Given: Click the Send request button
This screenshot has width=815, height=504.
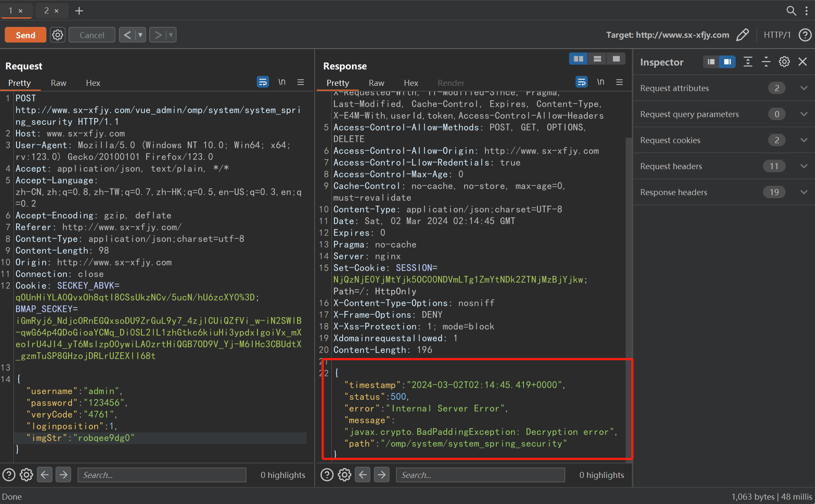Looking at the screenshot, I should tap(26, 35).
